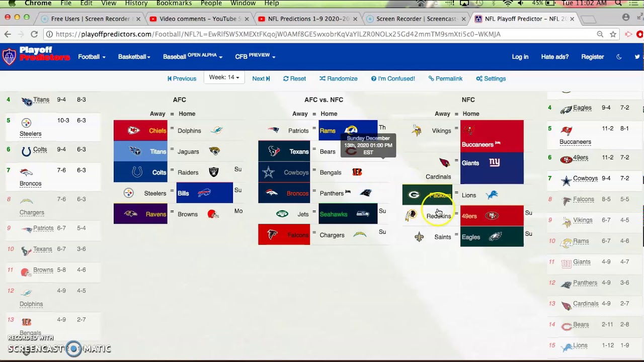
Task: Set Patriots vs Rams as tie
Action: (x=314, y=128)
